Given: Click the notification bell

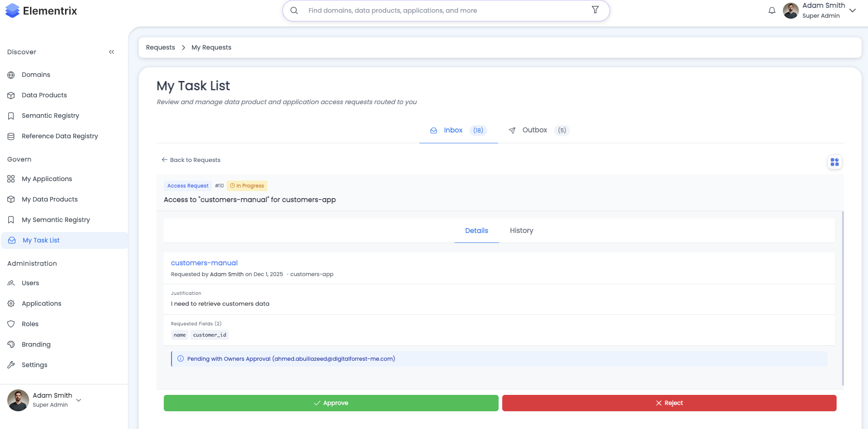Looking at the screenshot, I should (x=772, y=10).
